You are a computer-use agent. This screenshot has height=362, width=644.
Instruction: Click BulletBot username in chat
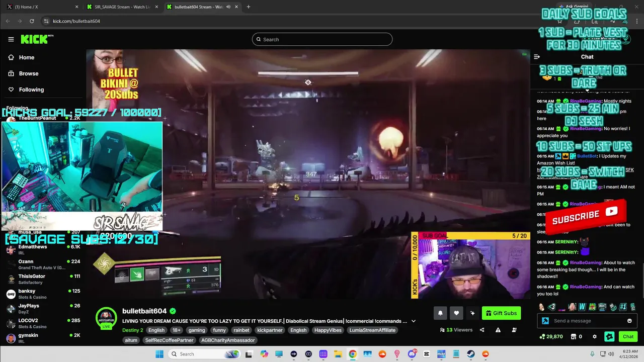pos(587,156)
